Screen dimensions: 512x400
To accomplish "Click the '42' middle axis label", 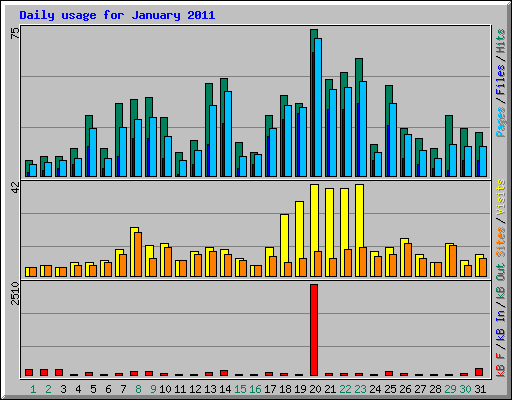I will 15,188.
